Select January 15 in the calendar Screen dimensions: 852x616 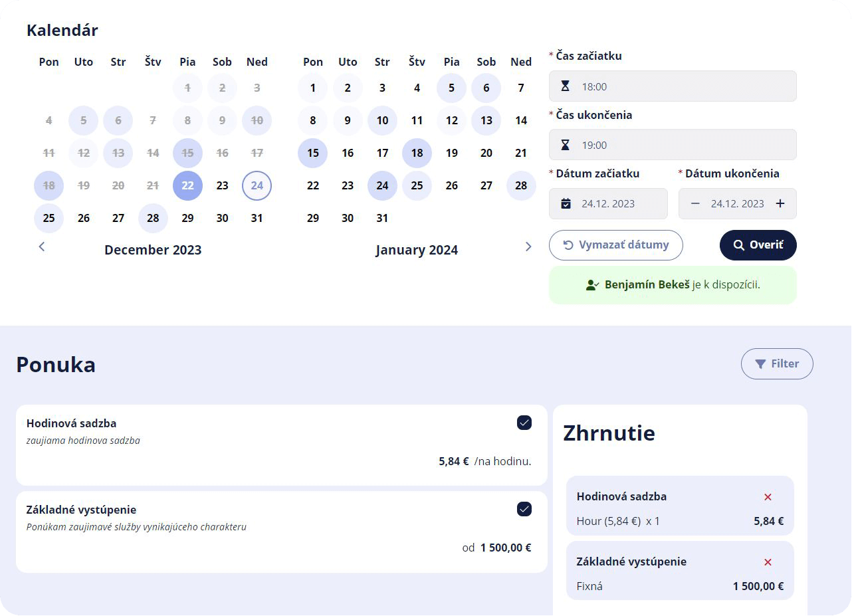[313, 153]
